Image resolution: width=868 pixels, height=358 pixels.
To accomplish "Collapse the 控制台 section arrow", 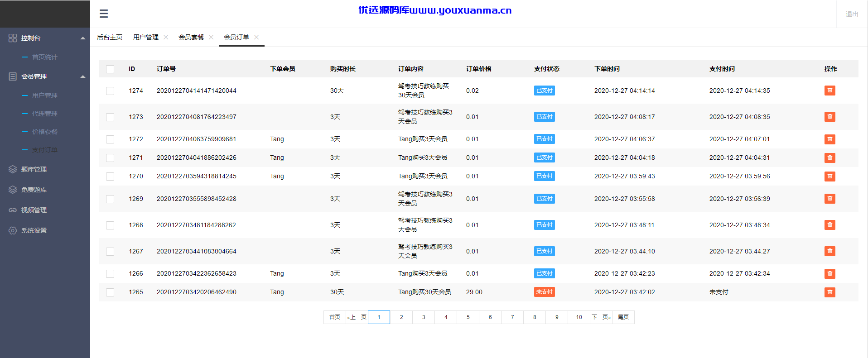I will [x=83, y=38].
